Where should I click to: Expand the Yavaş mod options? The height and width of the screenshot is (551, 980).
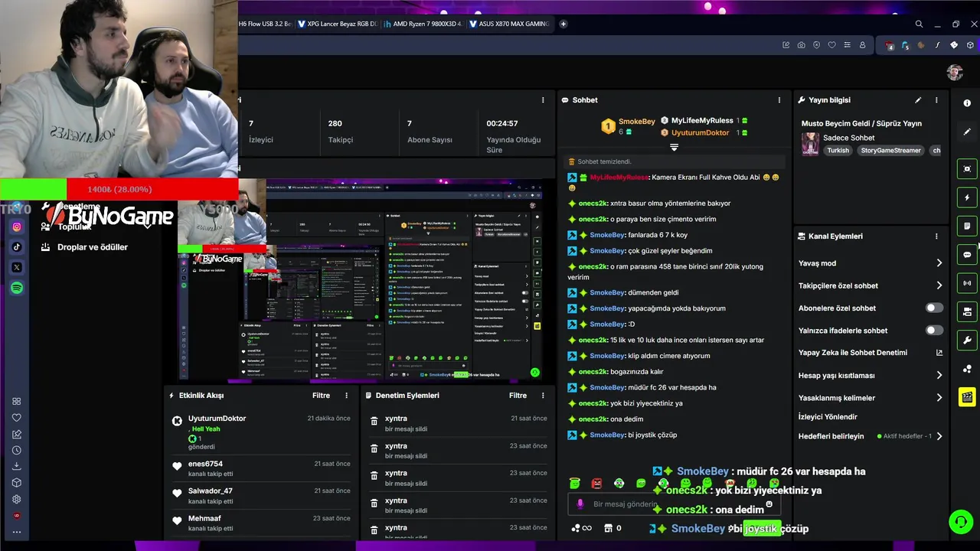point(939,263)
